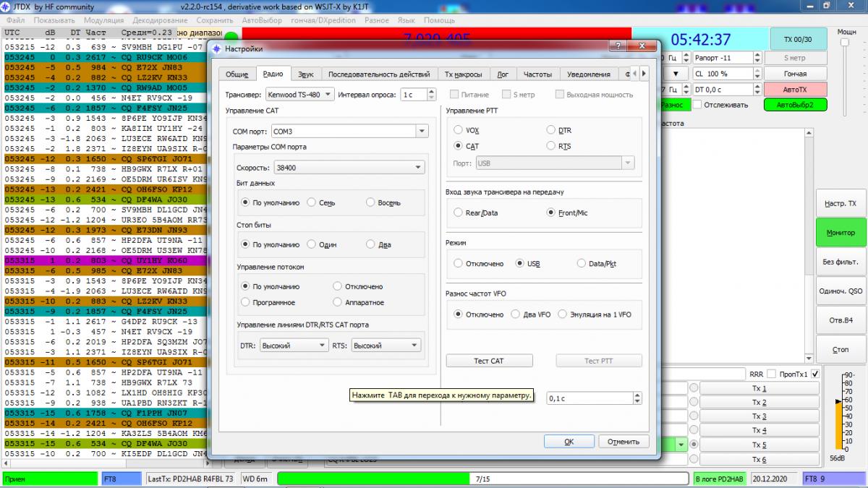The height and width of the screenshot is (488, 868).
Task: Click the Tx 1 message button
Action: 759,388
